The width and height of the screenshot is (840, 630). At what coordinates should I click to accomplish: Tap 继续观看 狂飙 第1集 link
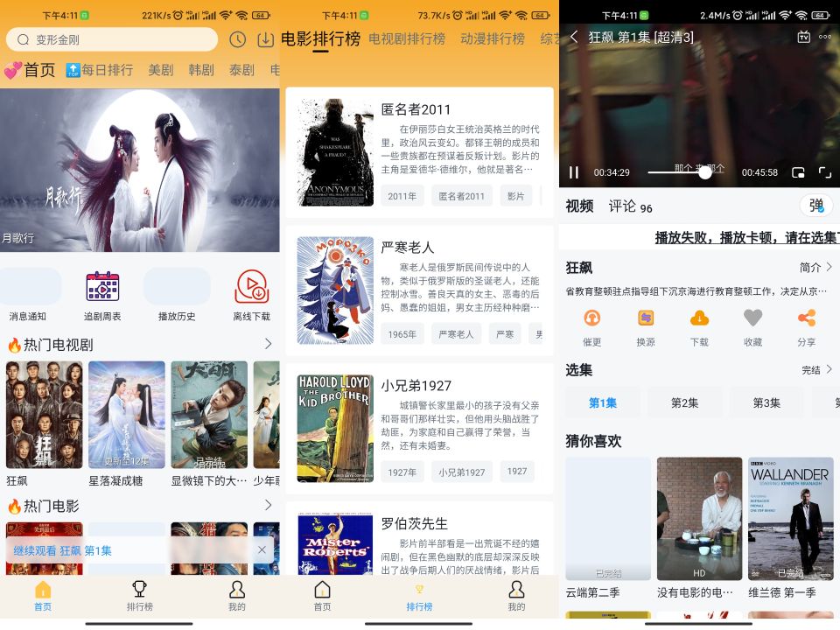(86, 550)
